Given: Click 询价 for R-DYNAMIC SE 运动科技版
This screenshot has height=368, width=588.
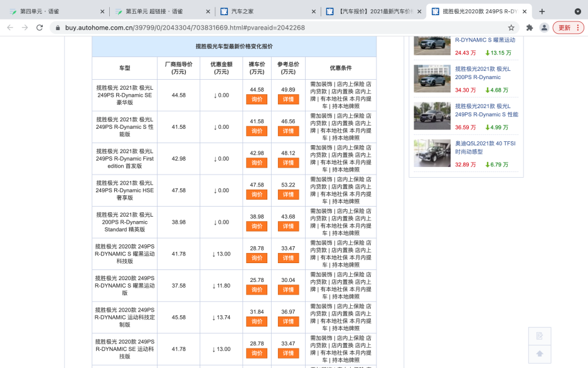Looking at the screenshot, I should tap(257, 354).
